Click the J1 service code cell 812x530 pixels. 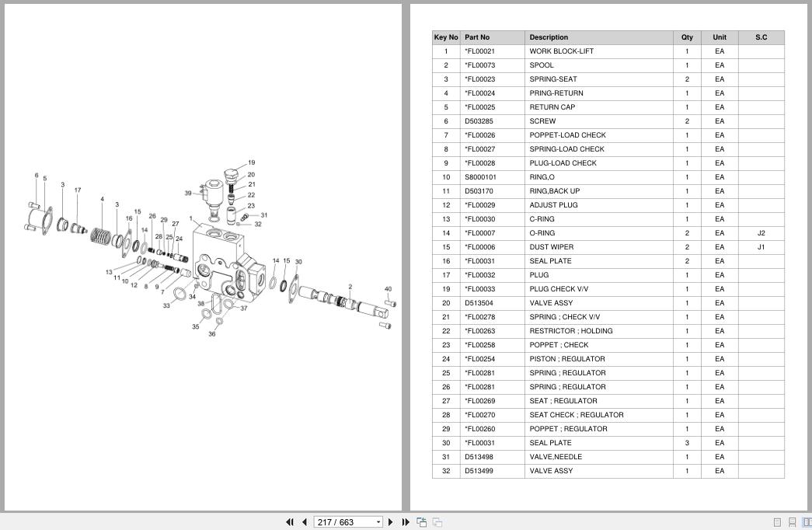pos(761,247)
